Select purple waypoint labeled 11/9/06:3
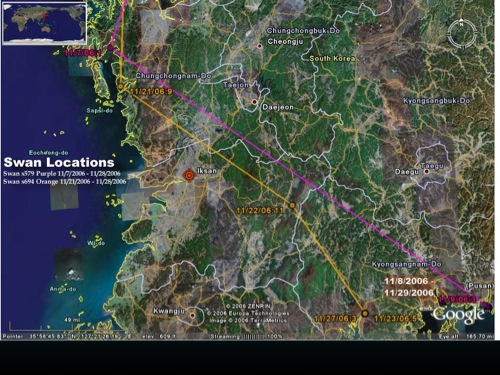Image resolution: width=500 pixels, height=375 pixels. point(487,305)
